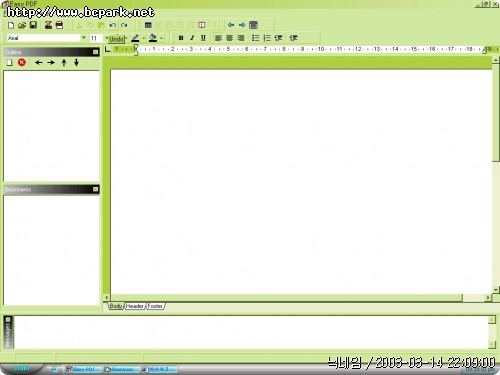500x375 pixels.
Task: Open the font size dropdown arrow
Action: [107, 38]
